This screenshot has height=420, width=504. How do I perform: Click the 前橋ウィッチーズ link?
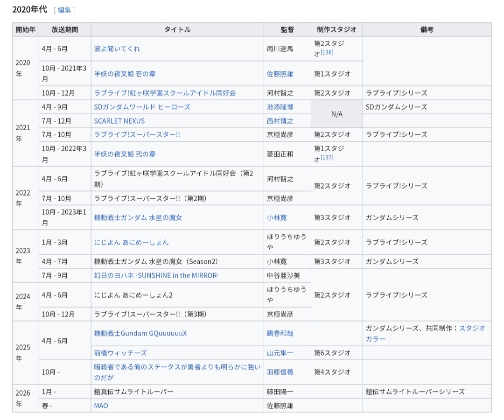[120, 353]
